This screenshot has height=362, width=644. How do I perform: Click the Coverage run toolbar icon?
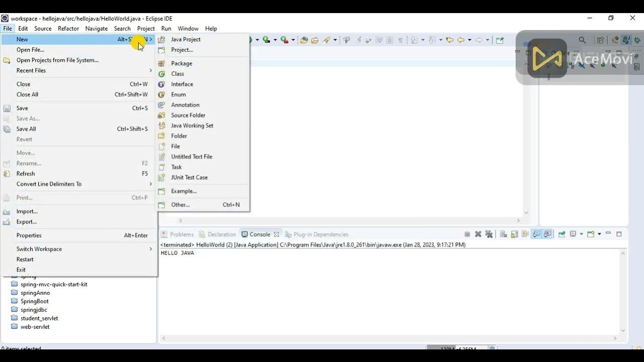(x=266, y=40)
